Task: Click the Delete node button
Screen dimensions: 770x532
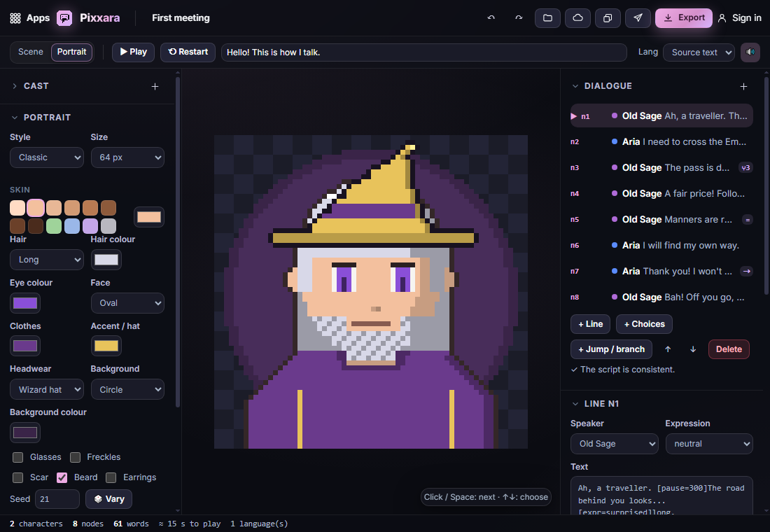Action: click(729, 349)
